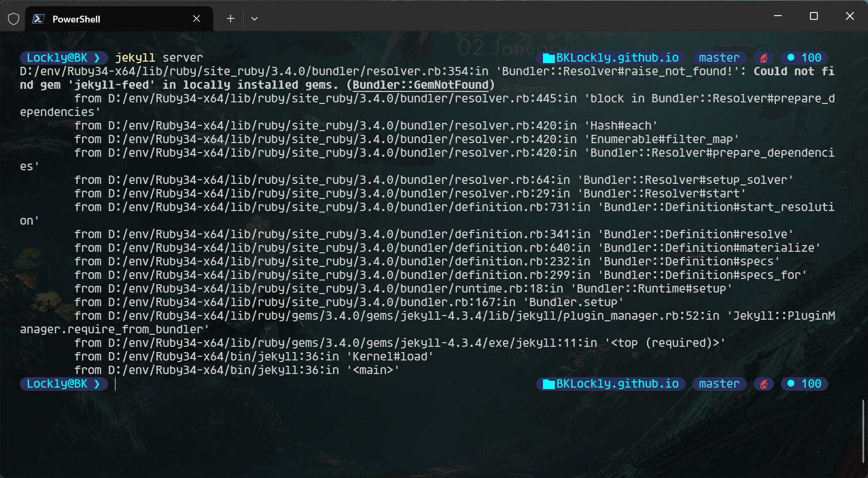
Task: Click the '<main>' stack trace line
Action: 237,370
